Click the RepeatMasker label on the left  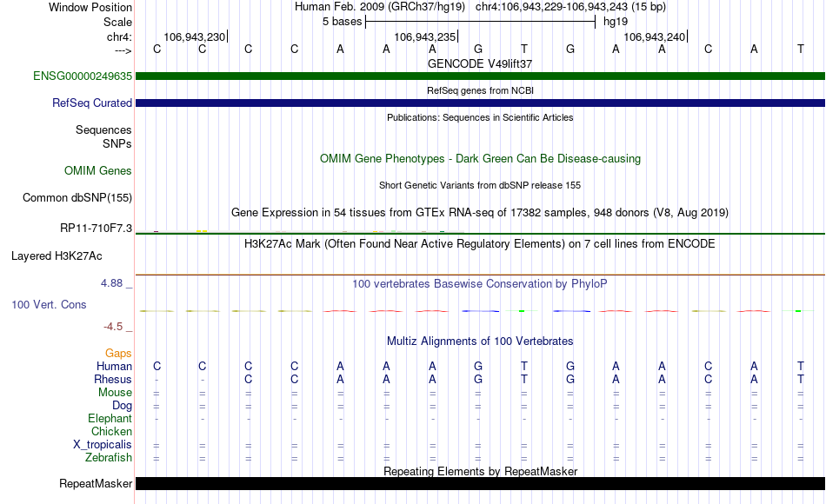[96, 483]
